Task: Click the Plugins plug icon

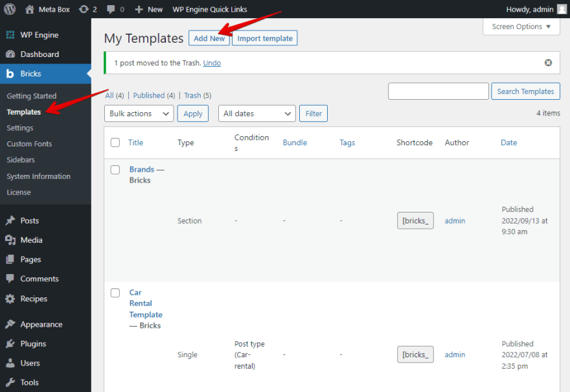Action: click(x=10, y=343)
